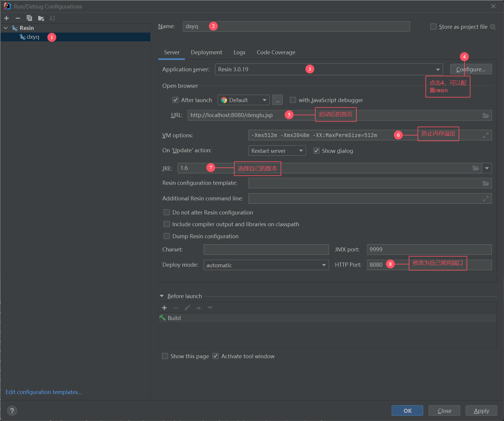The height and width of the screenshot is (421, 504).
Task: Open the help question mark button
Action: pos(12,411)
